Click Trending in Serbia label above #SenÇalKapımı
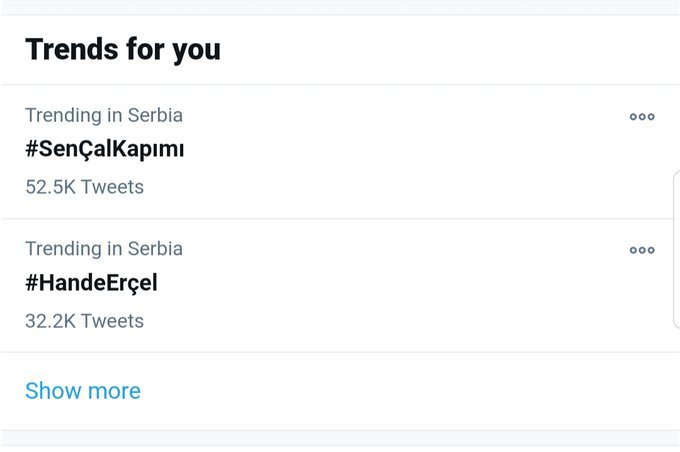Image resolution: width=680 pixels, height=452 pixels. 104,115
